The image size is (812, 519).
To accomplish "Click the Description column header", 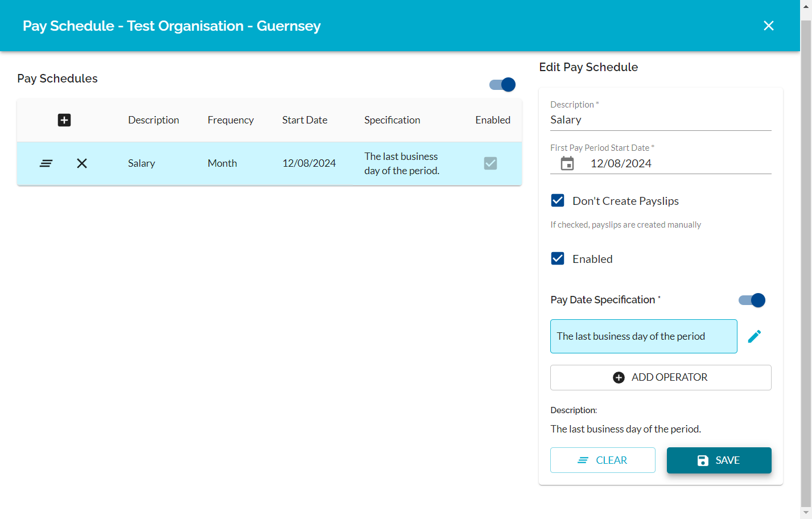I will [154, 120].
